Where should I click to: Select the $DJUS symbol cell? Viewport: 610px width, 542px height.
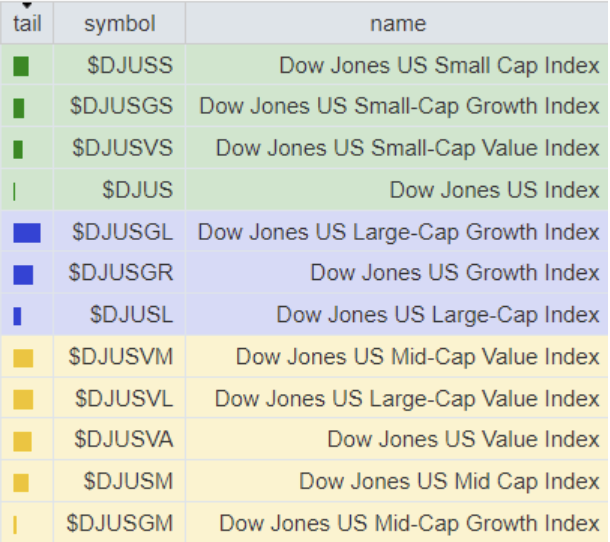[137, 190]
